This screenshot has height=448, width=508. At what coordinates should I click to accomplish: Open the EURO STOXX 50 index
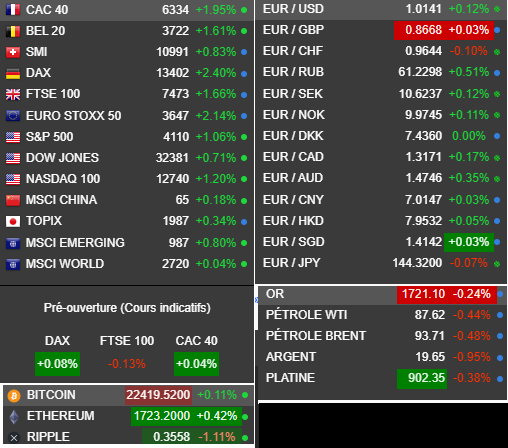(74, 116)
